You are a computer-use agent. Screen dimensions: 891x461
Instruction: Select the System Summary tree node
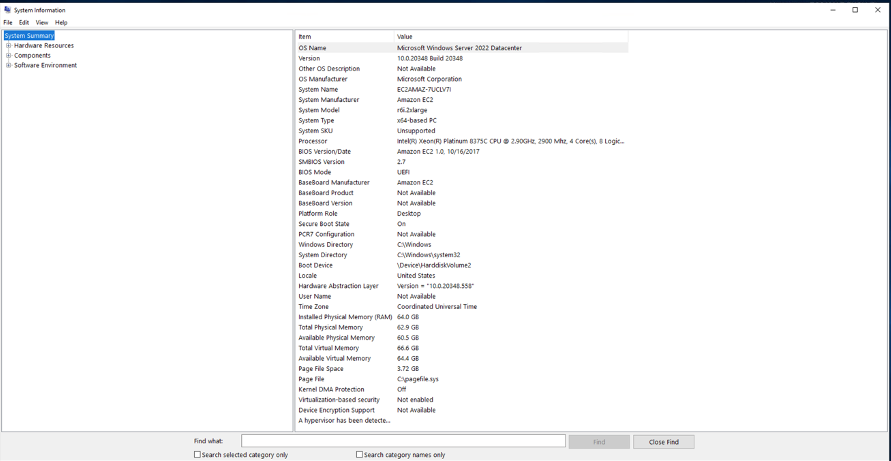pos(29,35)
